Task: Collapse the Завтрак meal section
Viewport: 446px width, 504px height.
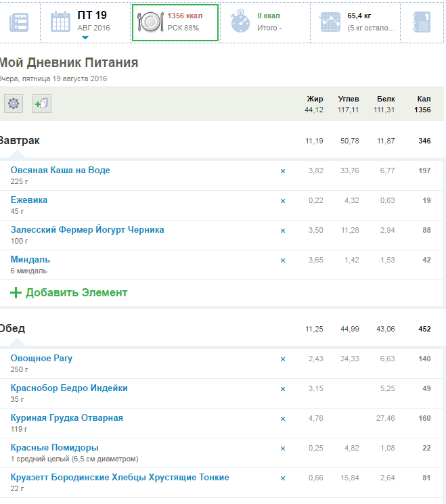Action: [20, 141]
